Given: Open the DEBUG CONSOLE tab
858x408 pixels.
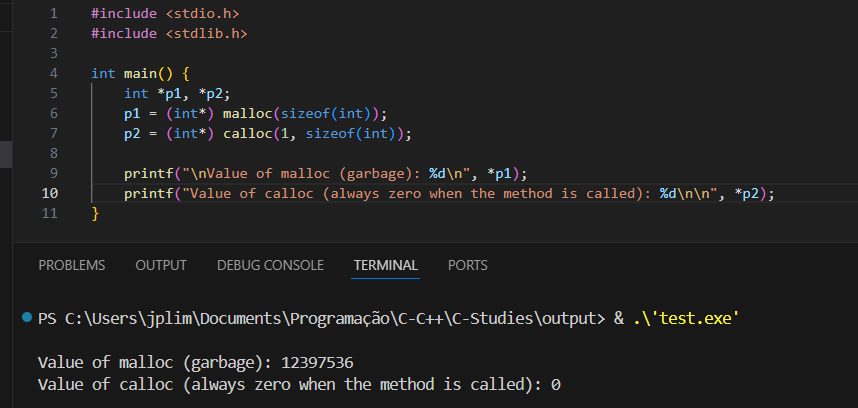Looking at the screenshot, I should (x=270, y=265).
